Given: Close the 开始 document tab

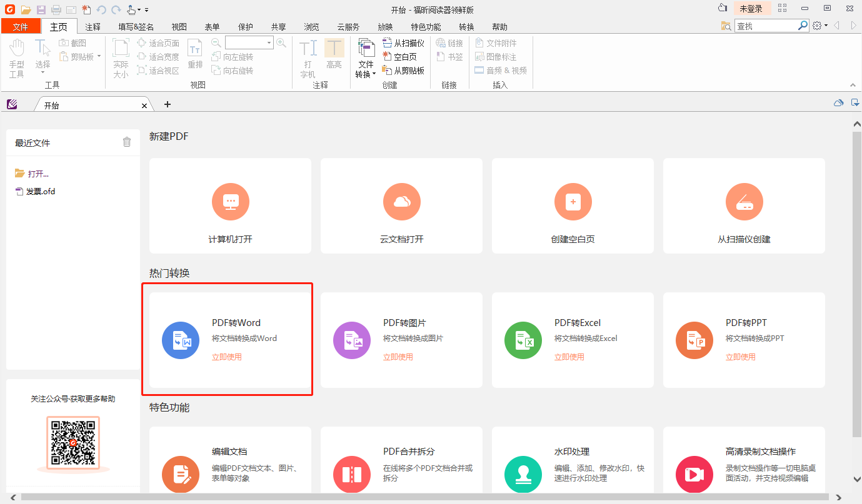Looking at the screenshot, I should [144, 106].
